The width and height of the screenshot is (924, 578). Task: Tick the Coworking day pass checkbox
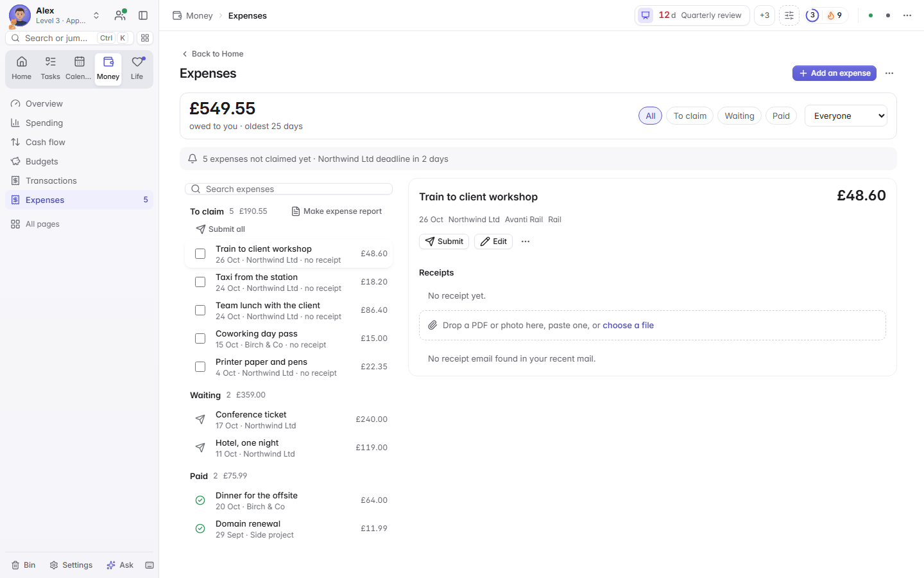pos(200,338)
